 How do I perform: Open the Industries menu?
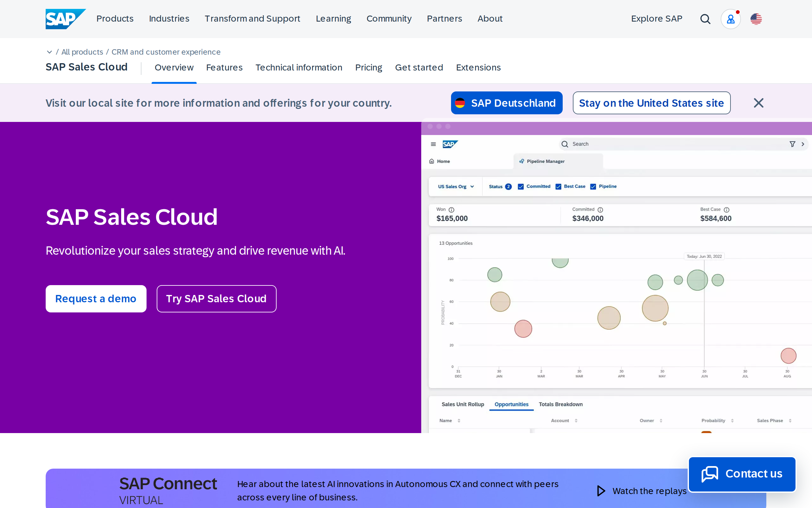[x=169, y=19]
